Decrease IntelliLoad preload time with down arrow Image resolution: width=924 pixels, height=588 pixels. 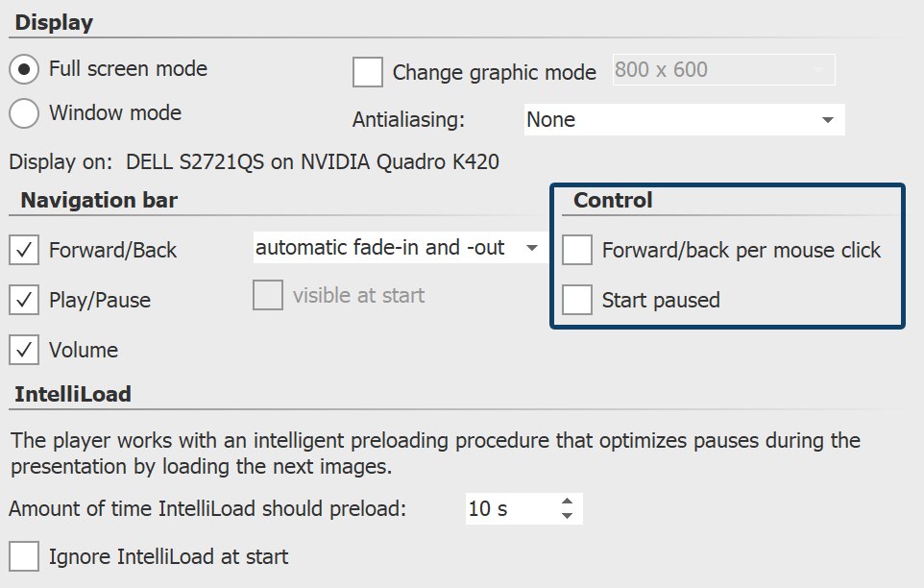coord(568,517)
